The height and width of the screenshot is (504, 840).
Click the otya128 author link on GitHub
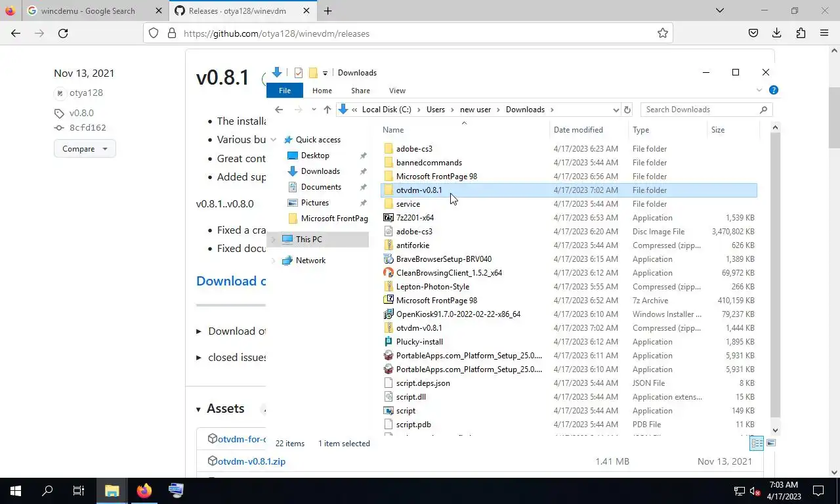(x=86, y=93)
